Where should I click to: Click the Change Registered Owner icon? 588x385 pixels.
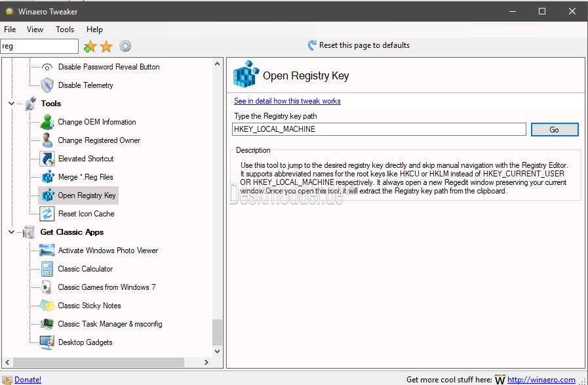[47, 140]
